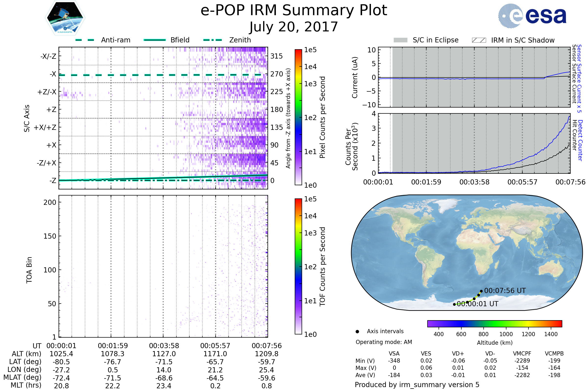The height and width of the screenshot is (392, 588).
Task: Click the TOF Counts per Second colorbar
Action: [298, 267]
